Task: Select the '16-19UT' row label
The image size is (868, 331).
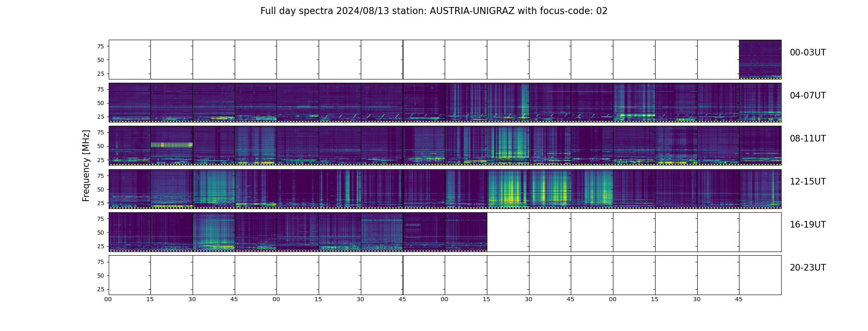Action: (x=808, y=225)
